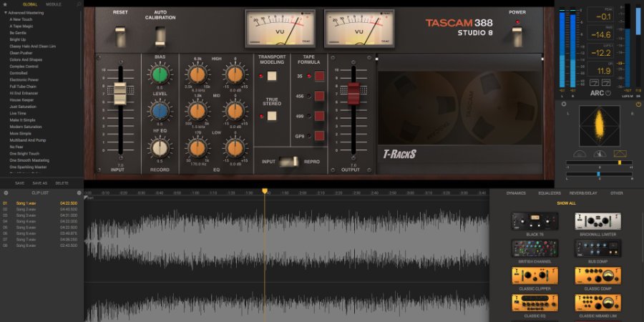Viewport: 644px width, 322px height.
Task: Toggle the POWER lever switch
Action: tap(517, 37)
